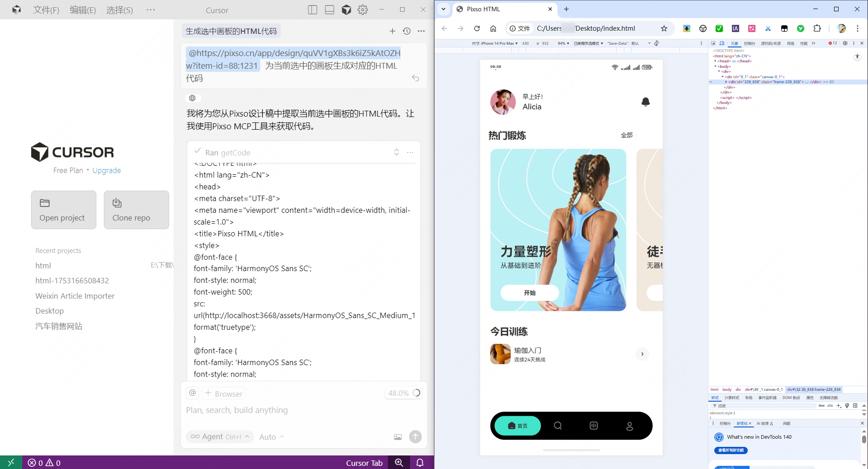Toggle the globe icon below the prompt text
Screen dimensions: 868x469
pos(193,98)
